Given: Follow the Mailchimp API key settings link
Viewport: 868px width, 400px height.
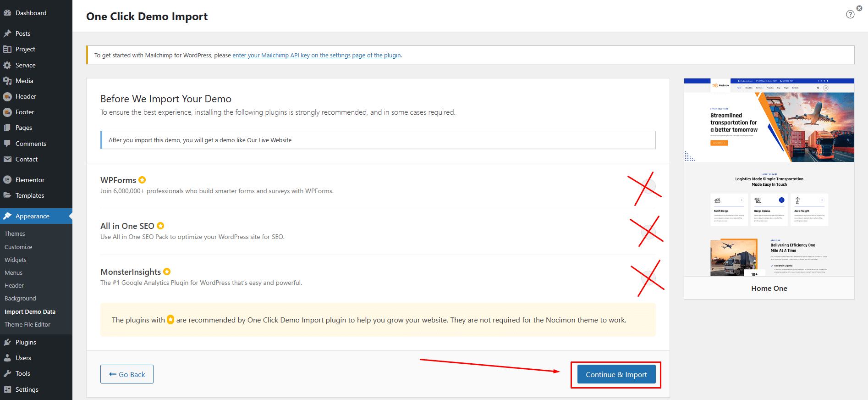Looking at the screenshot, I should [x=317, y=55].
